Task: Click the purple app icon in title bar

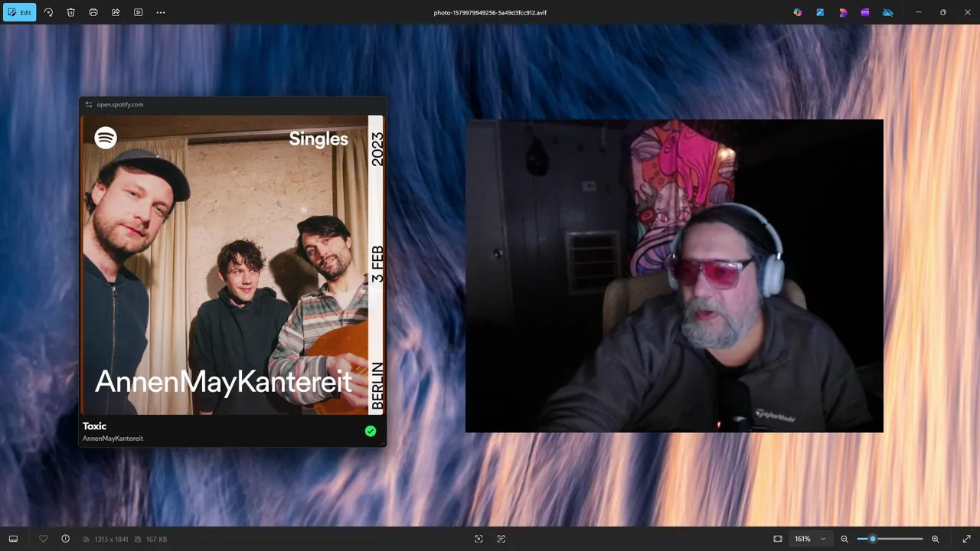Action: tap(865, 12)
